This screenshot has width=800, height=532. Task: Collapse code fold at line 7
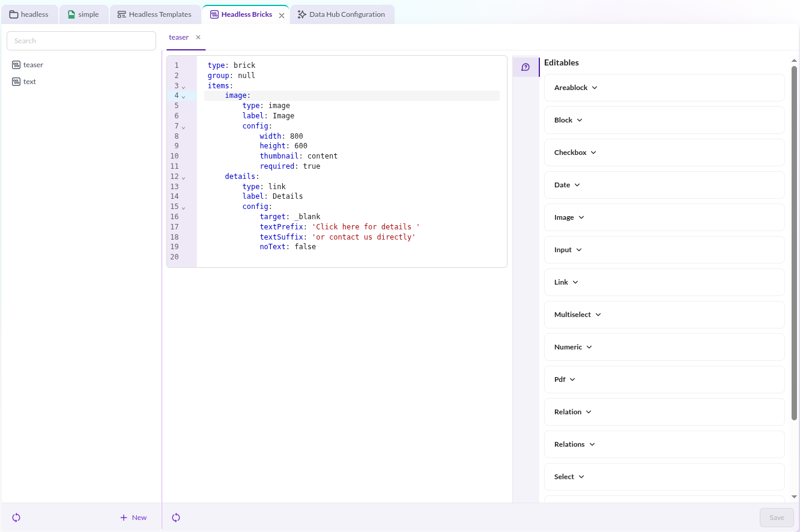tap(184, 127)
